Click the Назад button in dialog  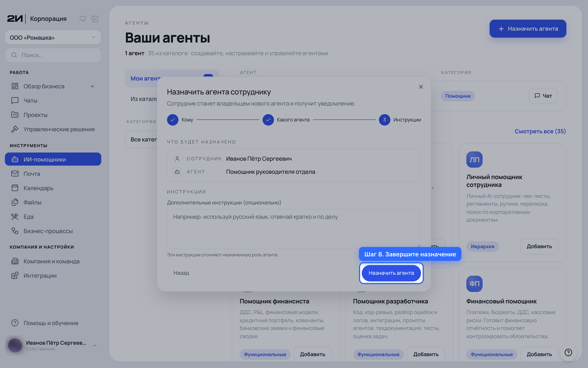coord(181,273)
